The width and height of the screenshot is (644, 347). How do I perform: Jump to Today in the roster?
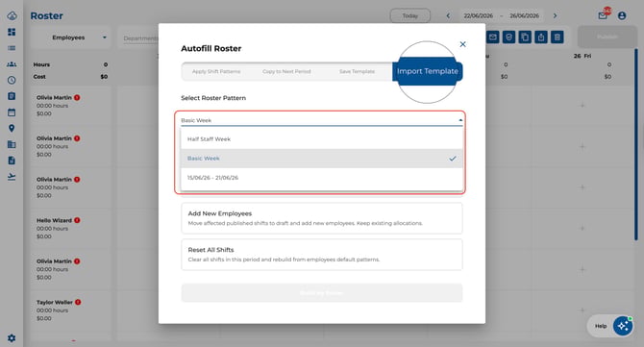409,15
